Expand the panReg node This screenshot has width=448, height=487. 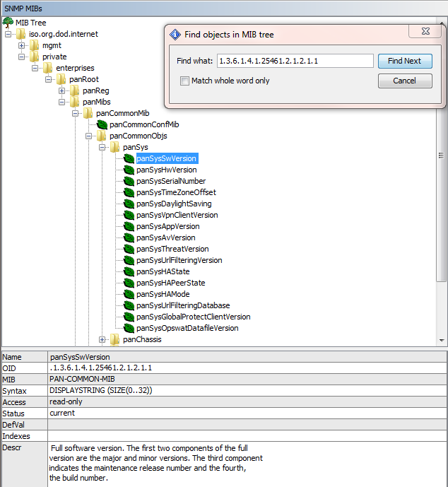point(61,90)
